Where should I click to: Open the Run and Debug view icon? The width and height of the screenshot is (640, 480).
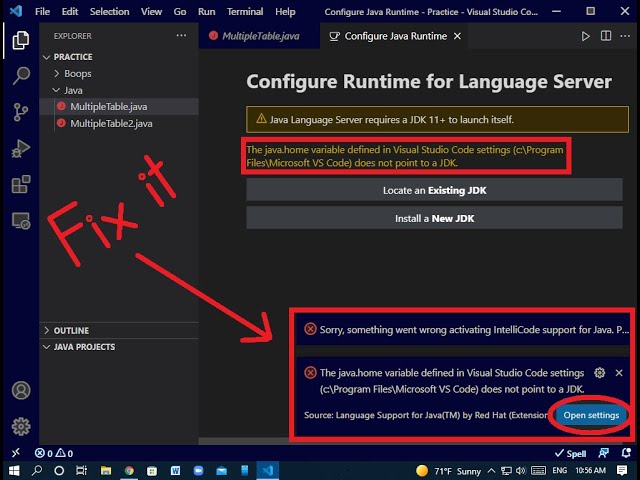[21, 148]
